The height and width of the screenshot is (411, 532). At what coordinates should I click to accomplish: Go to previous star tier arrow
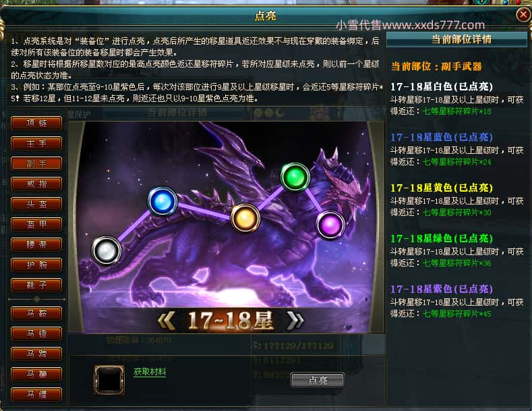[167, 321]
